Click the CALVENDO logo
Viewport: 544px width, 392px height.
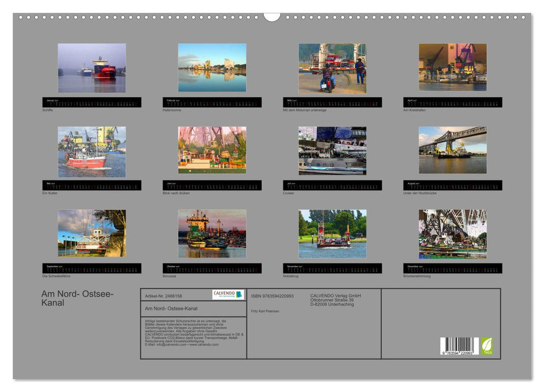tap(228, 295)
